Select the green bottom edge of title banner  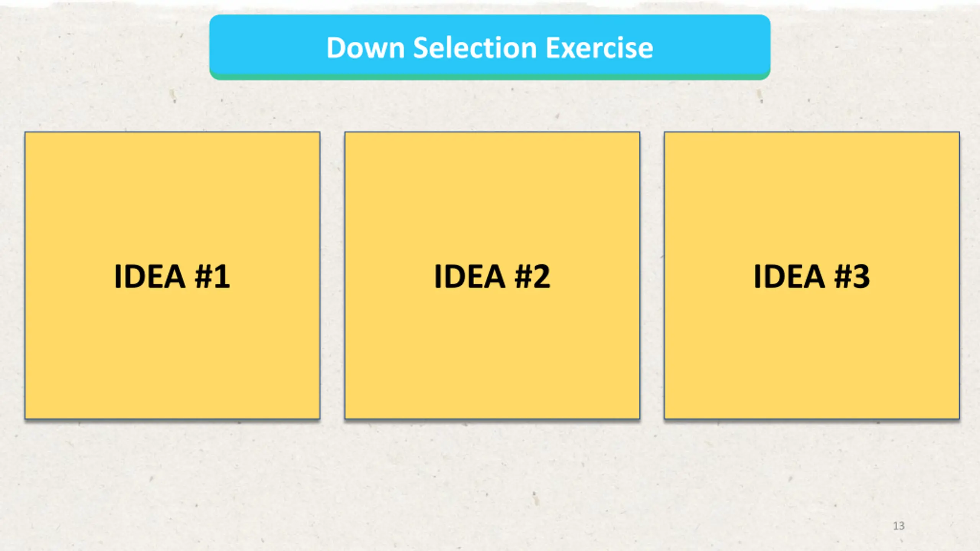(x=490, y=77)
